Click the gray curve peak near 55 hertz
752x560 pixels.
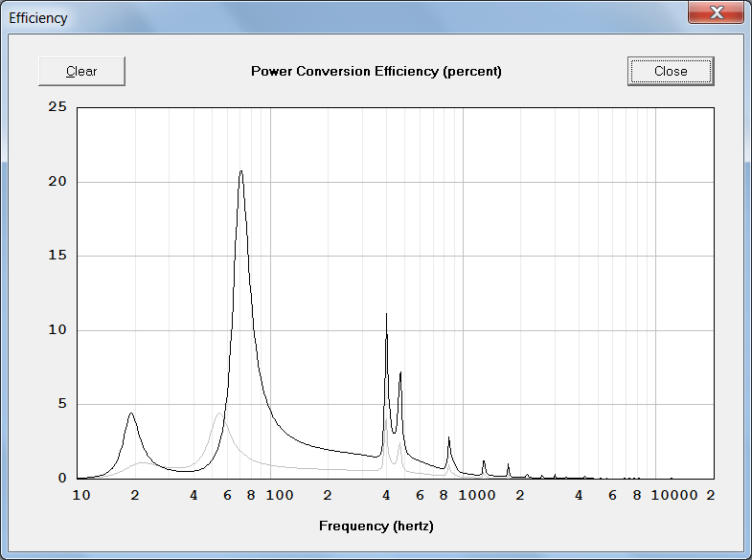[x=218, y=413]
